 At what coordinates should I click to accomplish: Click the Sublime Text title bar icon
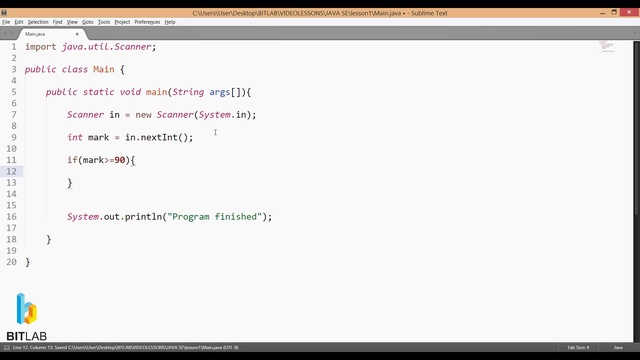(4, 13)
